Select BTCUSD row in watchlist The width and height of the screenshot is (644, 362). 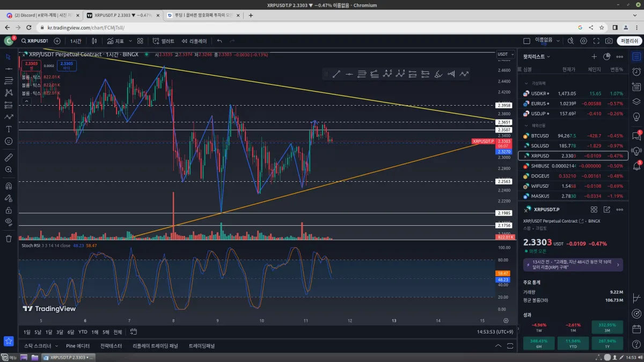[573, 136]
